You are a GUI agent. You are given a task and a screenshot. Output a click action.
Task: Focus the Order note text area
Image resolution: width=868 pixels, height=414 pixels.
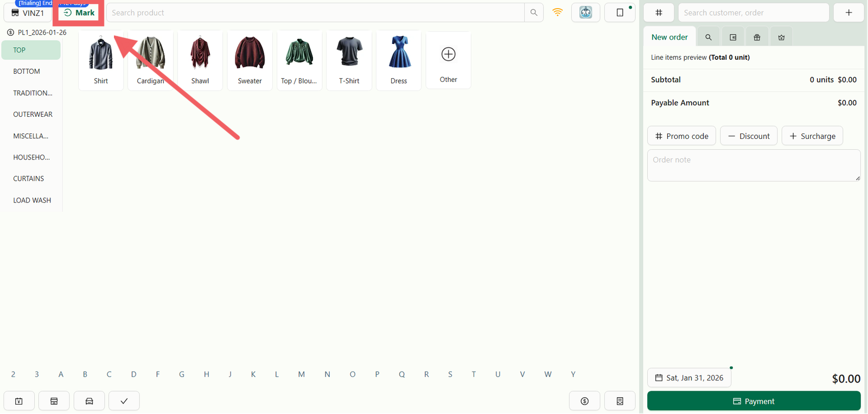click(x=754, y=165)
